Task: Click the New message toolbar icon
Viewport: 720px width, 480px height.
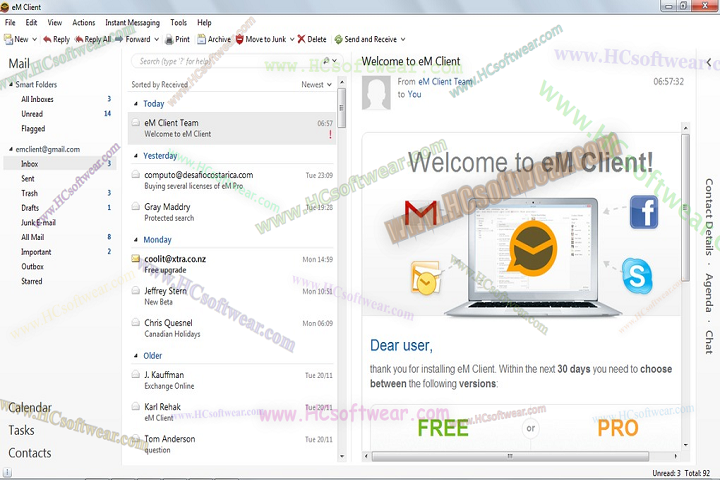Action: tap(8, 40)
